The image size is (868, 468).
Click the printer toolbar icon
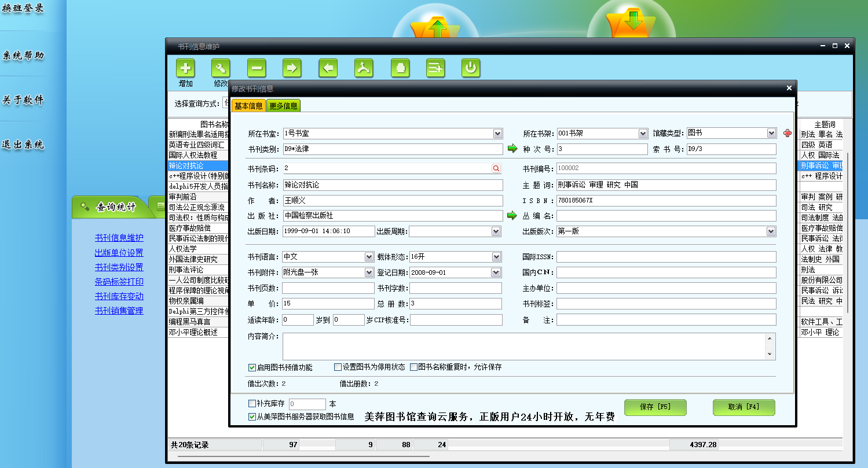pos(400,68)
